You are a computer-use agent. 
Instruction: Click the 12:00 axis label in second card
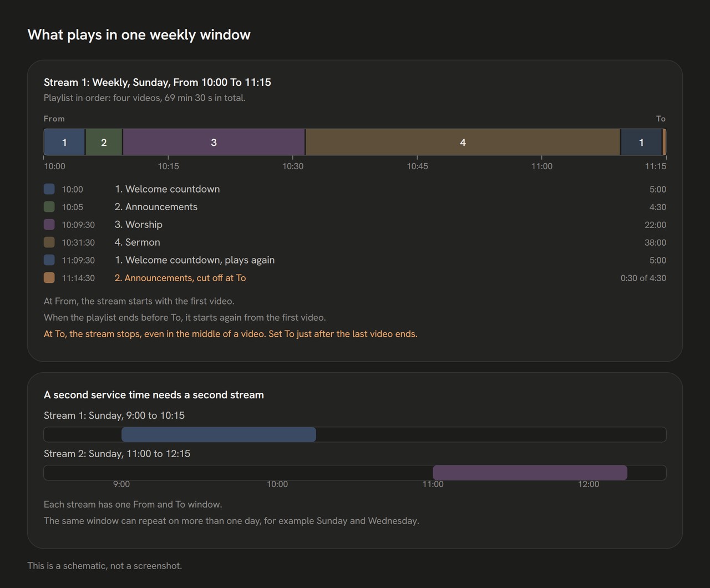(x=589, y=484)
